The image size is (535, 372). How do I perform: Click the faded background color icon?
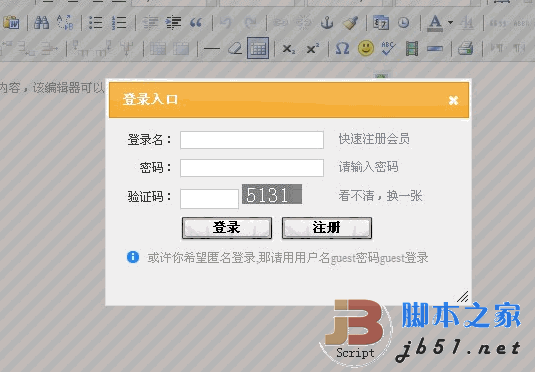tap(466, 23)
